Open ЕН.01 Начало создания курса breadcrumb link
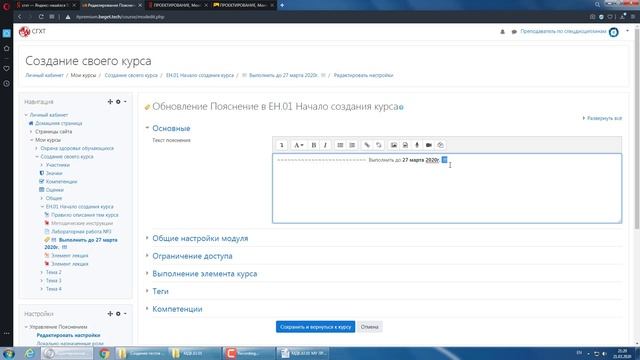This screenshot has height=360, width=640. click(x=200, y=76)
